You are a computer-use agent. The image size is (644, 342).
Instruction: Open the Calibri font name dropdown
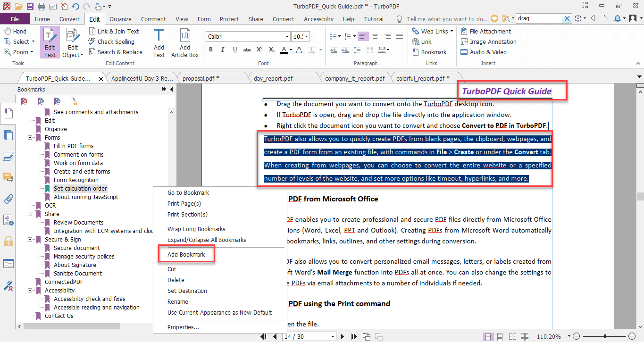click(x=286, y=36)
